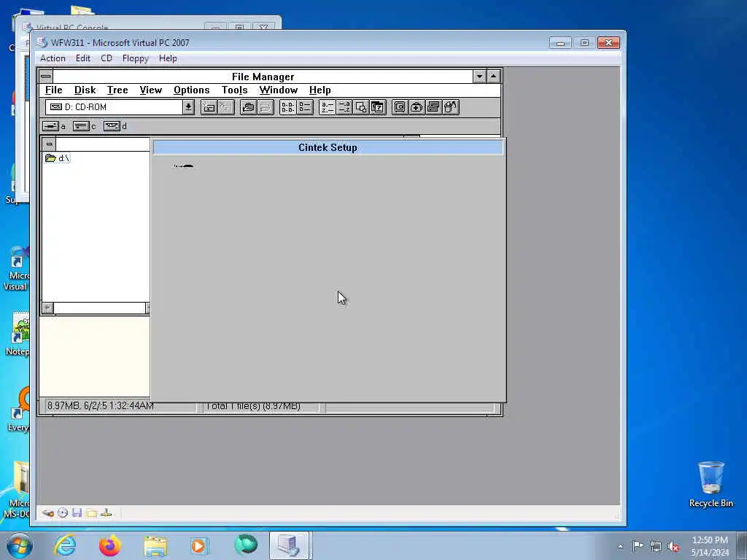Open Tree menu in File Manager
This screenshot has height=560, width=747.
tap(117, 90)
